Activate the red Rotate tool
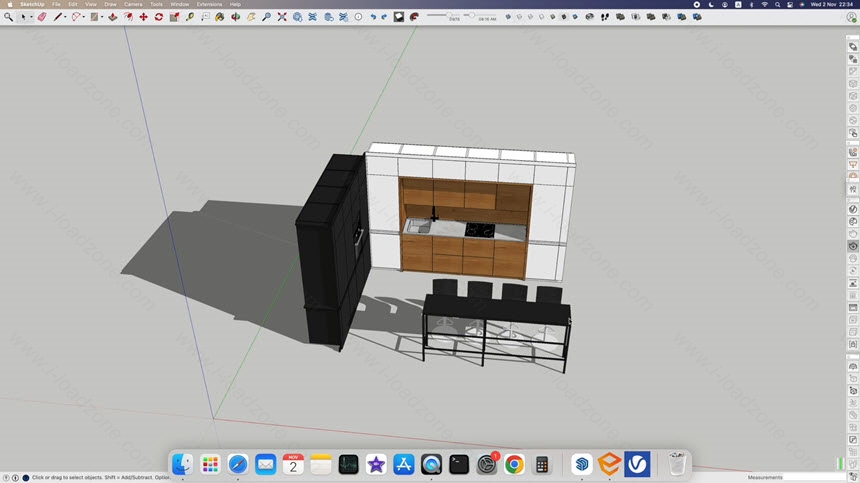The image size is (860, 483). 159,17
